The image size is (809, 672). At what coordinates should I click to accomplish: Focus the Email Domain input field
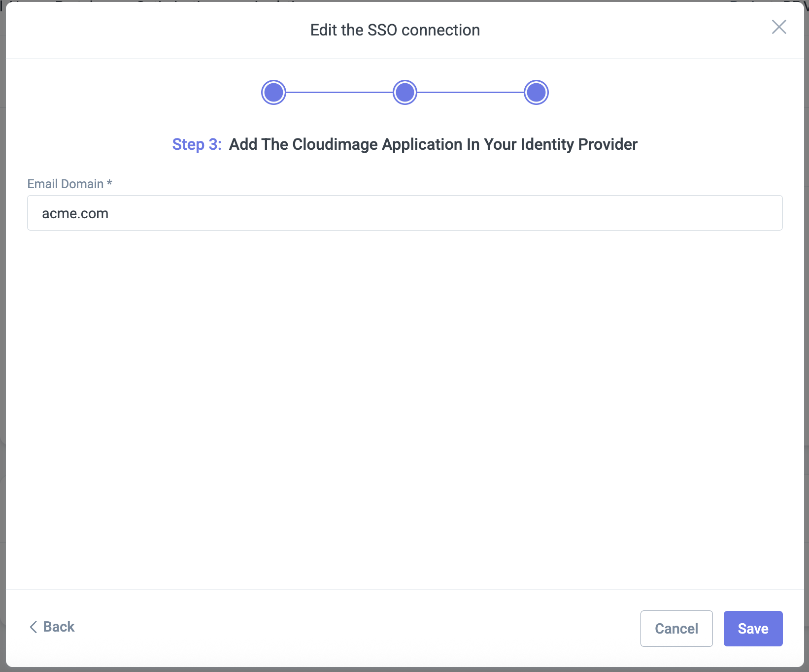pyautogui.click(x=404, y=213)
